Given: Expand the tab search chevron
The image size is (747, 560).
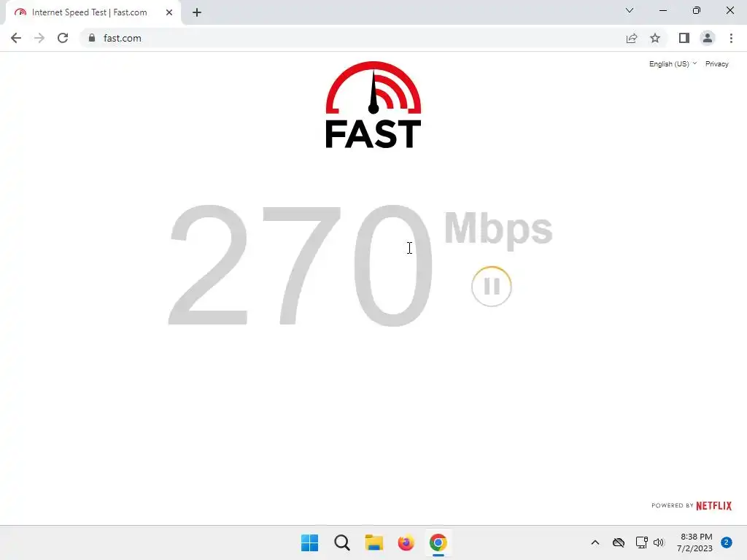Looking at the screenshot, I should 630,10.
